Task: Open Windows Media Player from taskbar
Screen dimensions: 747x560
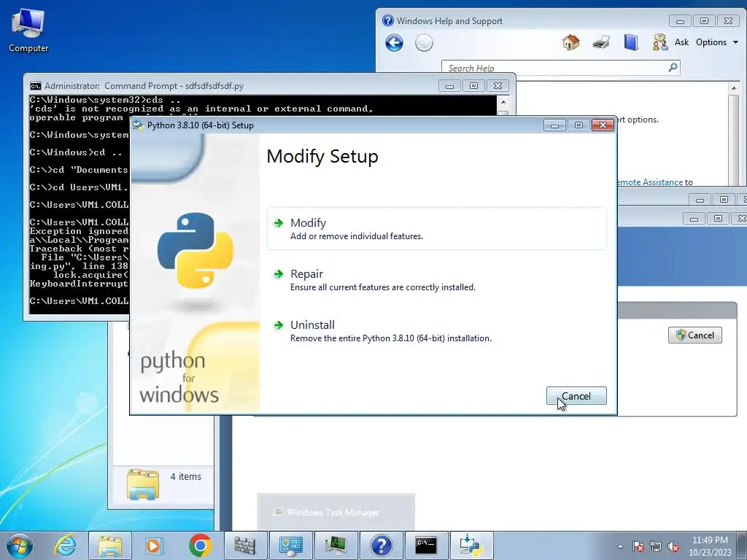Action: click(x=155, y=545)
